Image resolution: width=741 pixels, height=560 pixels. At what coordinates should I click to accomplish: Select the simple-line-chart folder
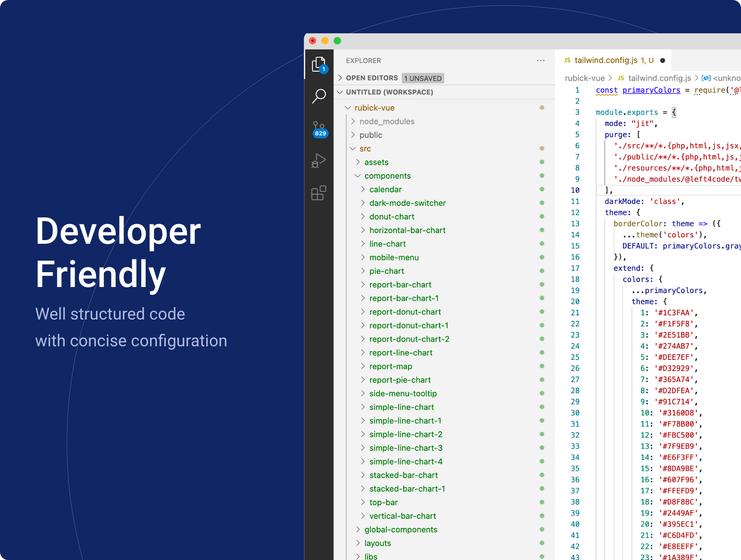(x=444, y=407)
